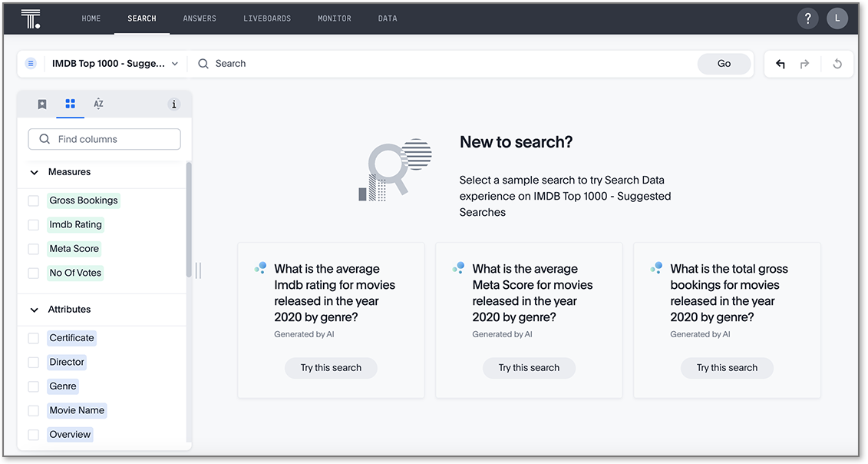The height and width of the screenshot is (464, 868).
Task: Select the Gross Bookings checkbox
Action: [x=34, y=200]
